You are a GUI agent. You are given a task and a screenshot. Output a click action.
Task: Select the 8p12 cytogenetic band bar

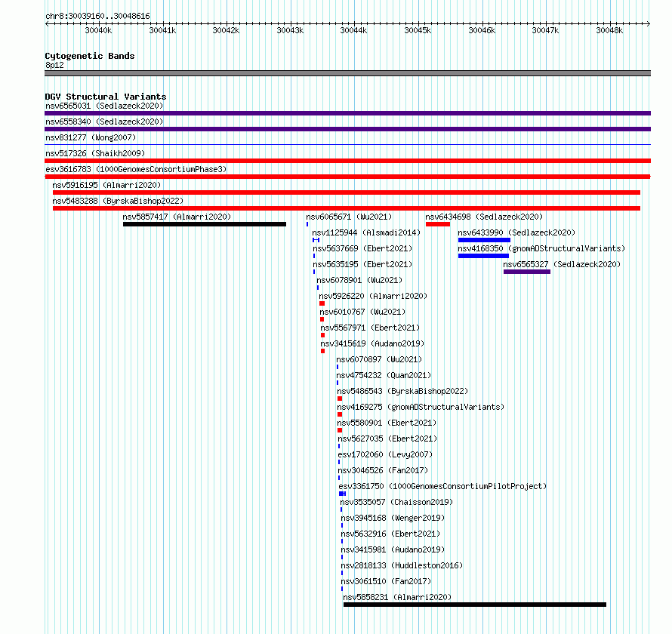point(347,73)
